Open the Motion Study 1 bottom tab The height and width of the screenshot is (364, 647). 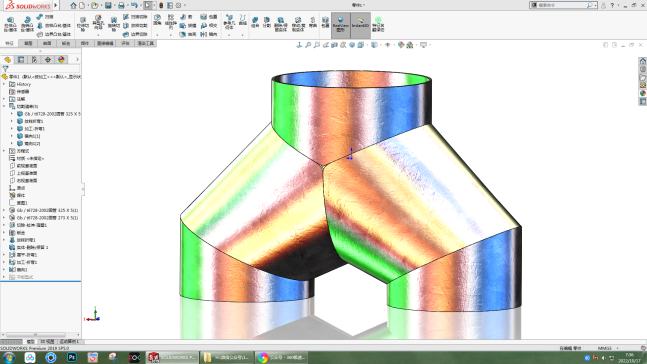69,342
